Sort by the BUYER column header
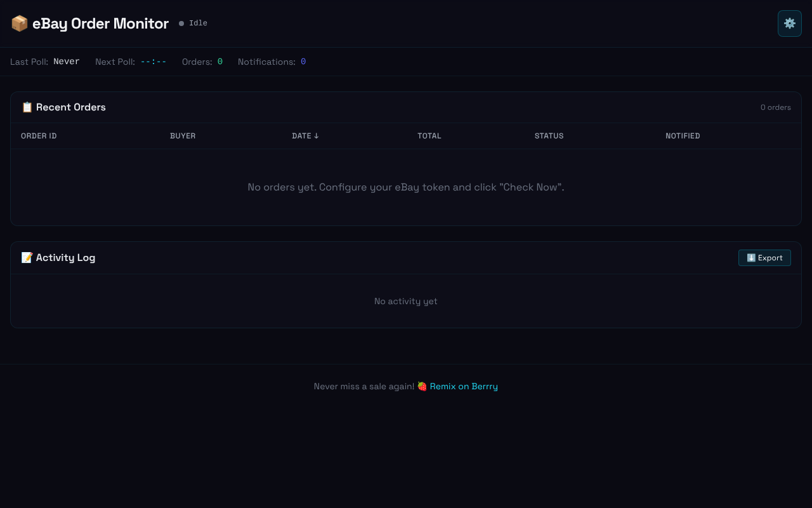The width and height of the screenshot is (812, 508). coord(183,136)
